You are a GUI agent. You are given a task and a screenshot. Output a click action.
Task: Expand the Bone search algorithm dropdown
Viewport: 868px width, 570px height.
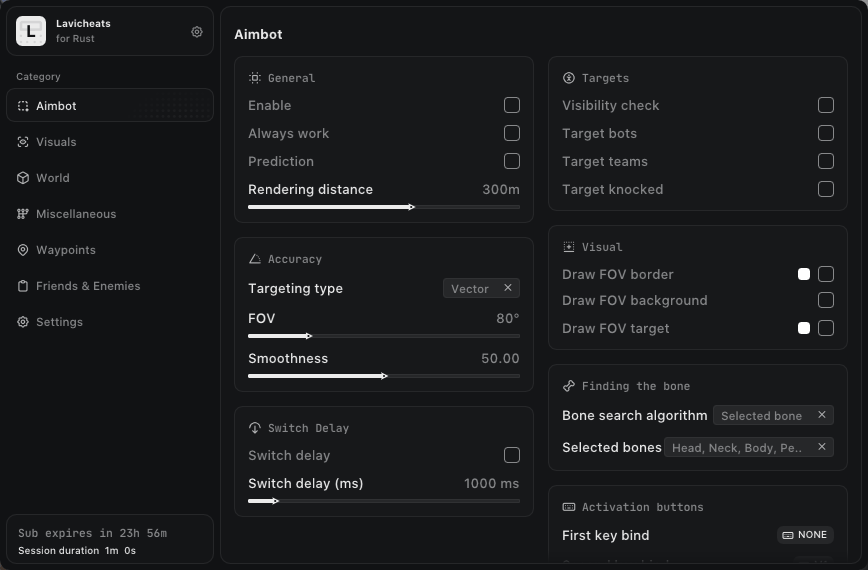click(762, 415)
